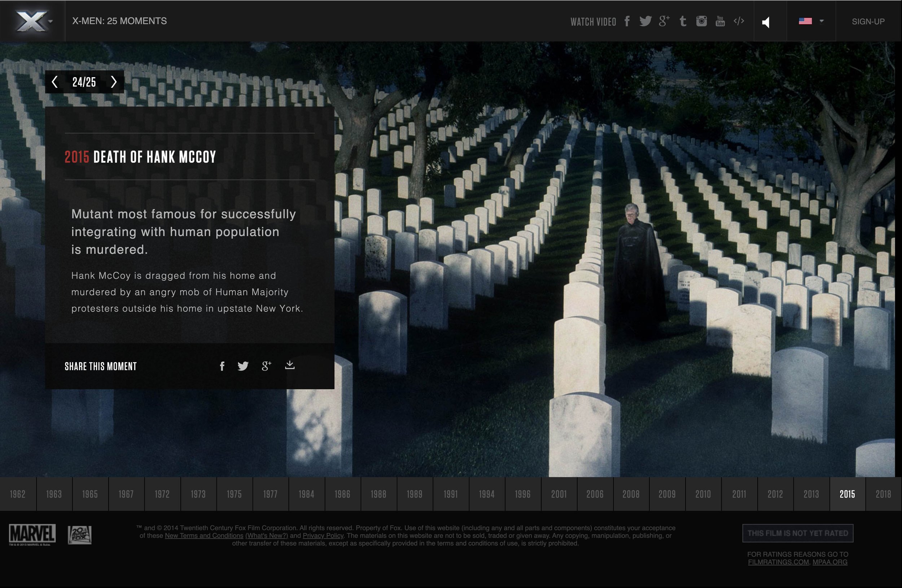Screen dimensions: 902x588
Task: Open FILMRATINGS.COM link
Action: click(x=779, y=562)
